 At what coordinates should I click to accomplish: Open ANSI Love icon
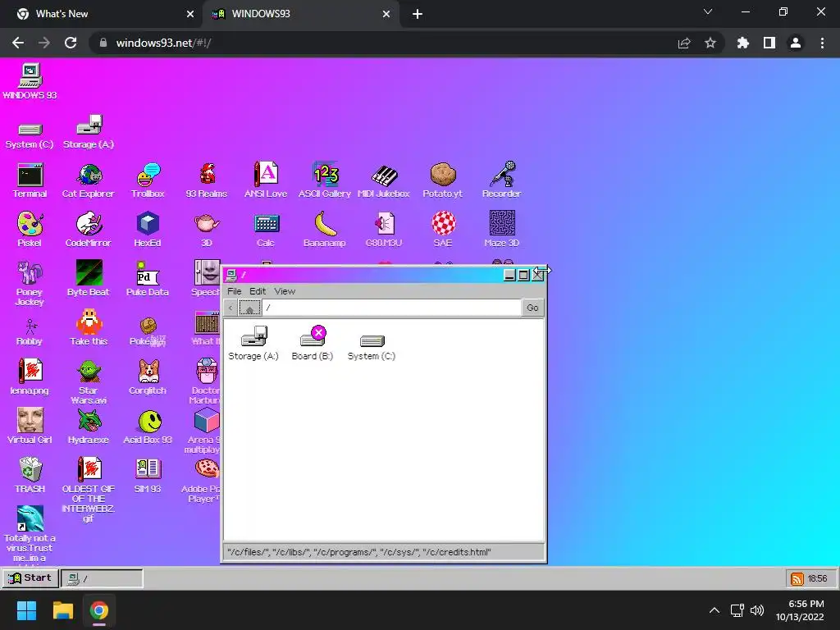click(266, 180)
